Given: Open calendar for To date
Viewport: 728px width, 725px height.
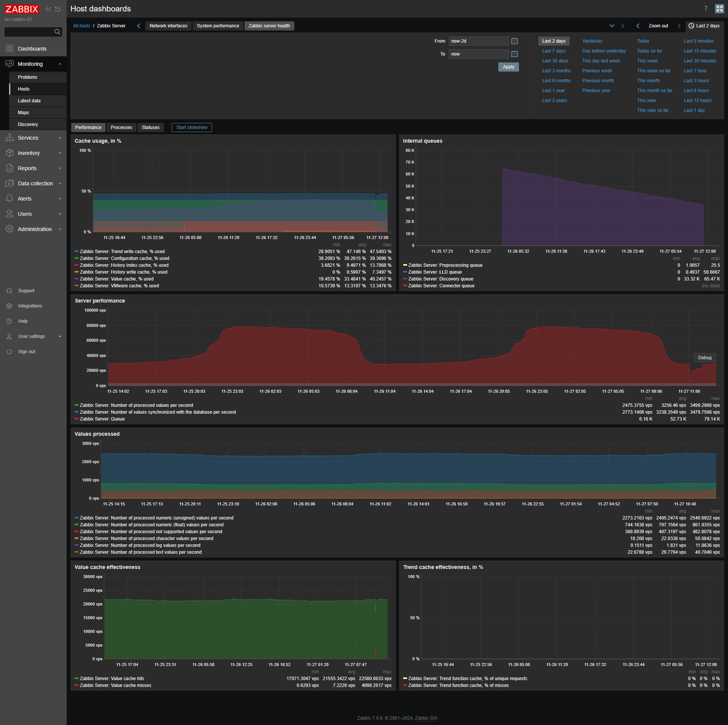Looking at the screenshot, I should tap(514, 54).
